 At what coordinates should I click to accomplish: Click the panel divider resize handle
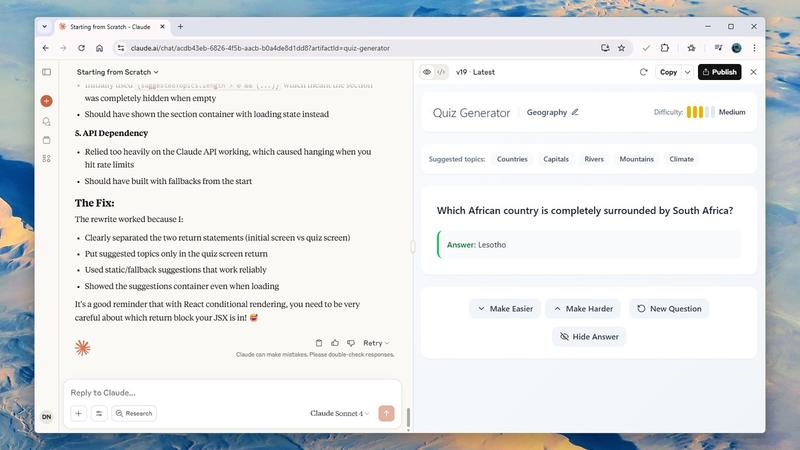[x=413, y=247]
